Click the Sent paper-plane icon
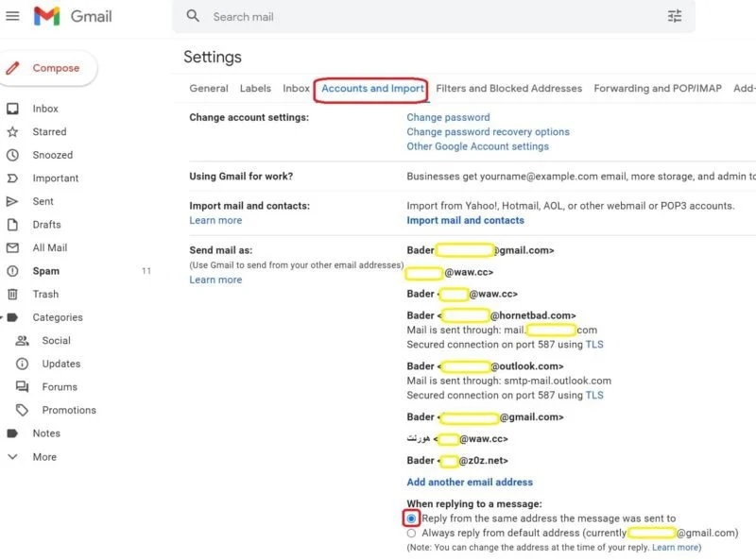The width and height of the screenshot is (756, 560). click(x=12, y=201)
